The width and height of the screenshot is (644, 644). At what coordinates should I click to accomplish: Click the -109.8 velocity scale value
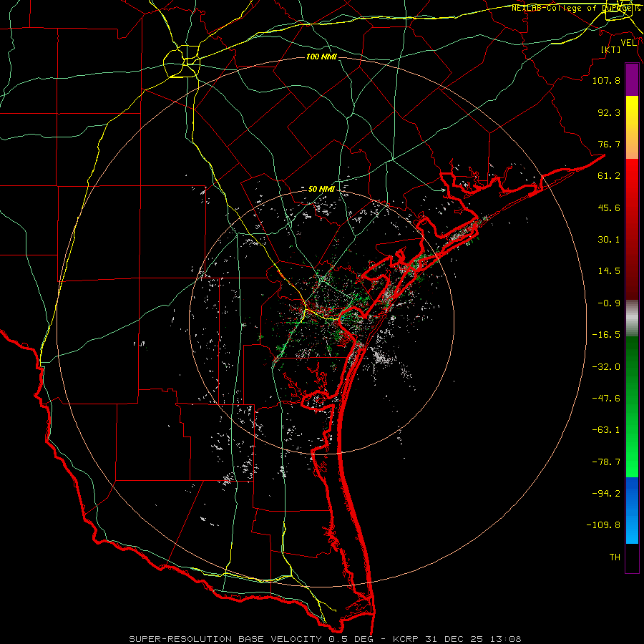tap(603, 525)
